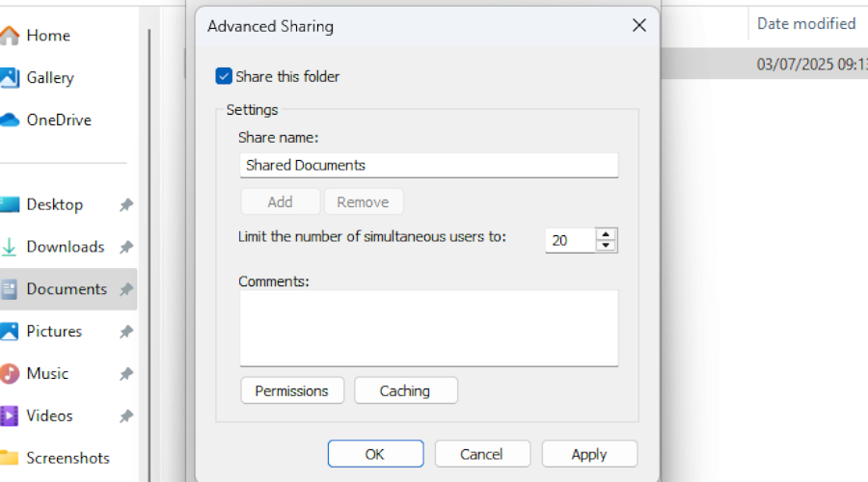Close the Advanced Sharing dialog with X
Image resolution: width=868 pixels, height=482 pixels.
click(639, 25)
